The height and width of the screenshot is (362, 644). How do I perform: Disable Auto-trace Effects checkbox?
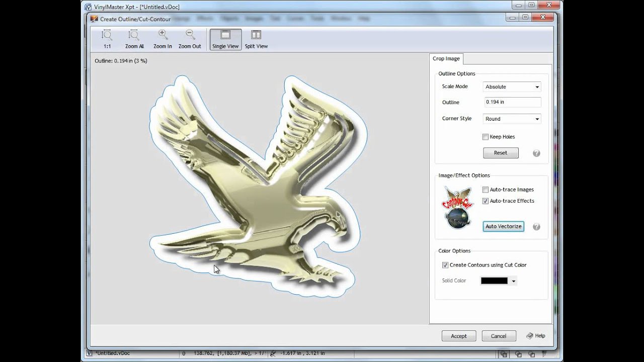click(x=486, y=201)
